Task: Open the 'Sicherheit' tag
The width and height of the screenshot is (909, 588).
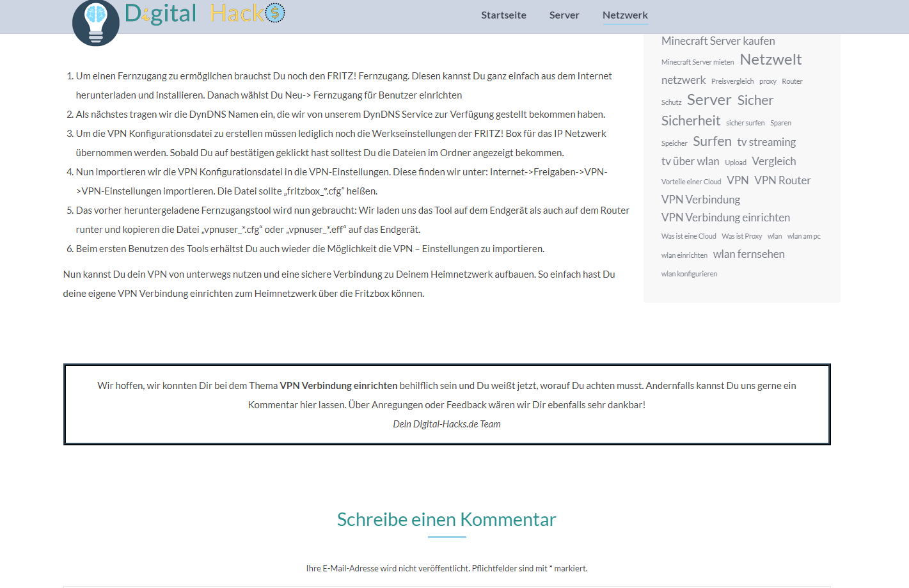Action: [691, 121]
